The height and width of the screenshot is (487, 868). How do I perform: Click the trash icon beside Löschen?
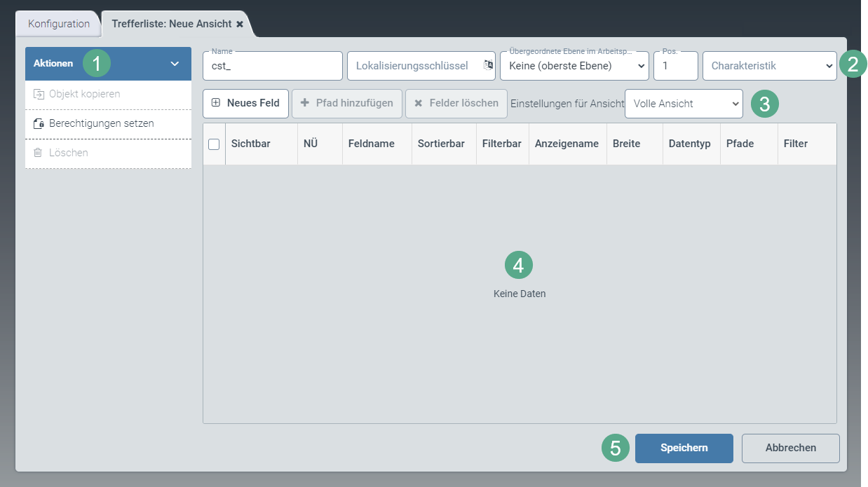(x=39, y=153)
